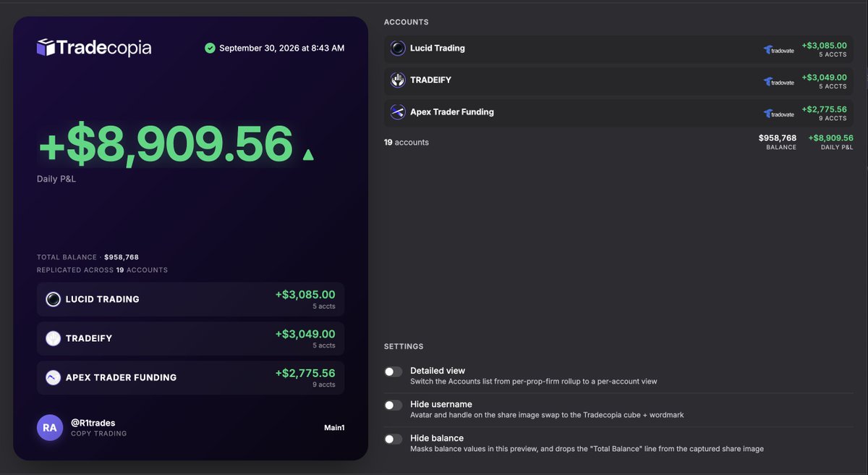Image resolution: width=868 pixels, height=475 pixels.
Task: Click the +$2,775.56 value in Accounts list
Action: 824,109
